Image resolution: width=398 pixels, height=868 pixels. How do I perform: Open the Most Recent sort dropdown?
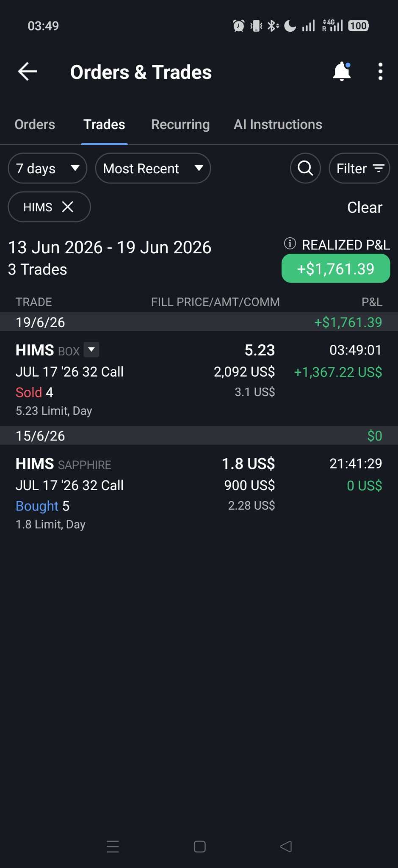153,168
